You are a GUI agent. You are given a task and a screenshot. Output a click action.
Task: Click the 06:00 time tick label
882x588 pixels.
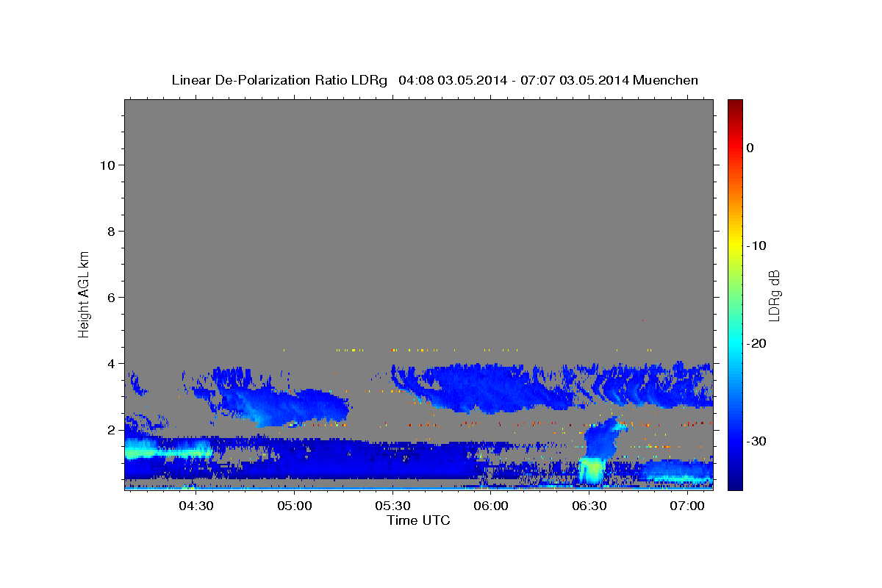point(490,506)
